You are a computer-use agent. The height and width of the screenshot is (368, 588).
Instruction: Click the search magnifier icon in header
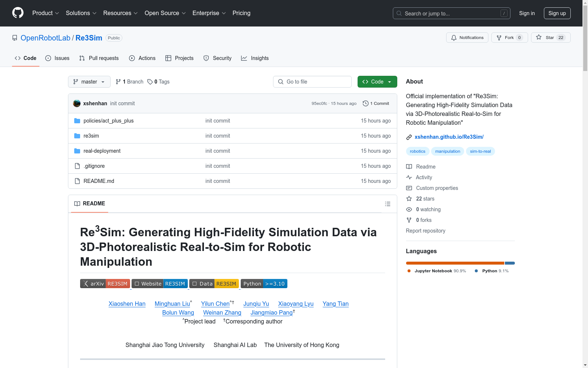[399, 13]
